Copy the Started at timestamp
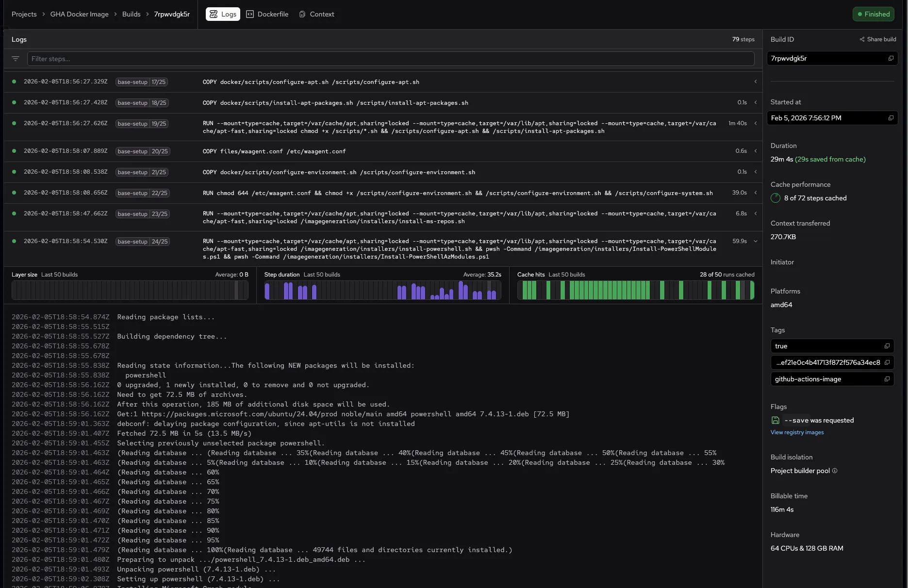This screenshot has height=588, width=908. pyautogui.click(x=891, y=118)
